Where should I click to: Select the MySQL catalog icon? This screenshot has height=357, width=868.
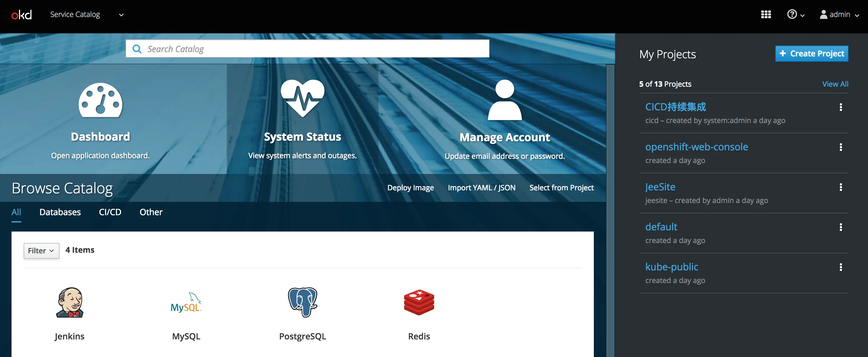pos(186,302)
